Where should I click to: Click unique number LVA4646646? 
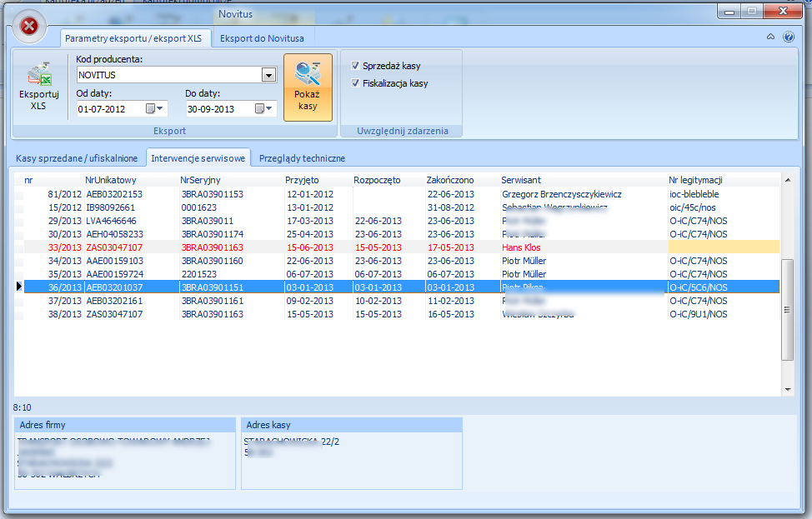[112, 221]
